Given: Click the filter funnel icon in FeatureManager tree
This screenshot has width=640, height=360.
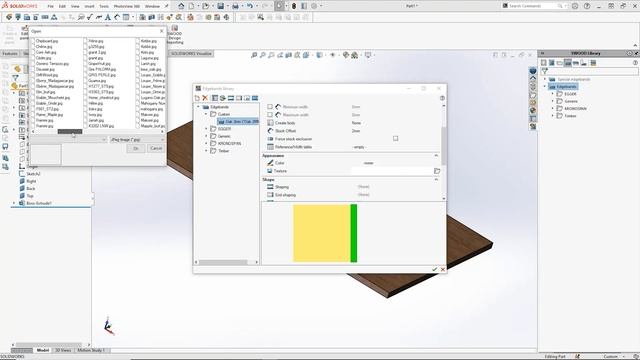Looking at the screenshot, I should 15,78.
